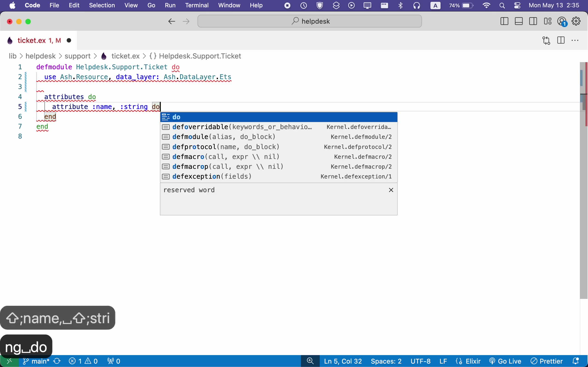
Task: Open the Manage gear in title bar
Action: 576,21
